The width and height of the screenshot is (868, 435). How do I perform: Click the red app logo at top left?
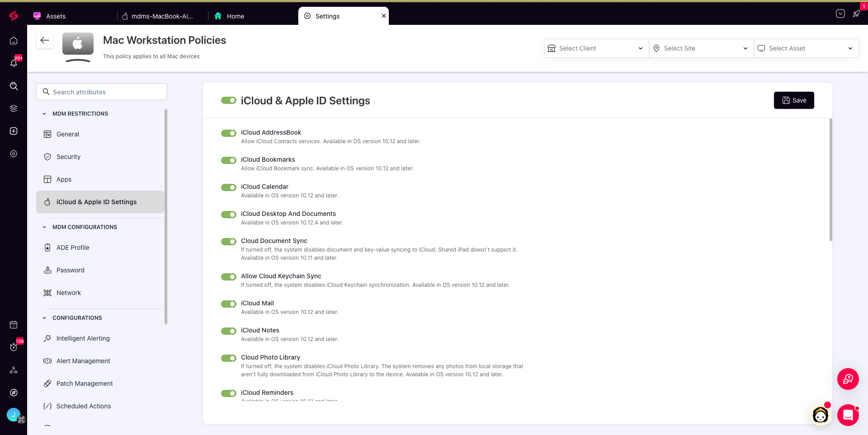14,16
